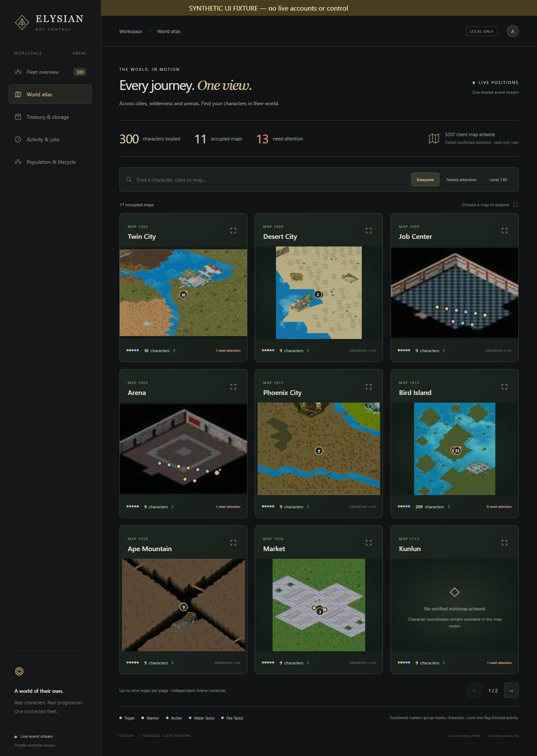Screen dimensions: 537x756
Task: Open Fleet overview in sidebar
Action: 50,72
